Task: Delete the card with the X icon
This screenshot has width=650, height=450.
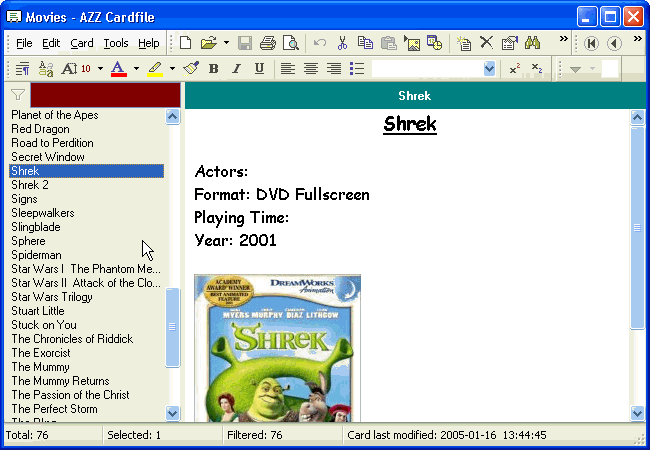Action: coord(486,43)
